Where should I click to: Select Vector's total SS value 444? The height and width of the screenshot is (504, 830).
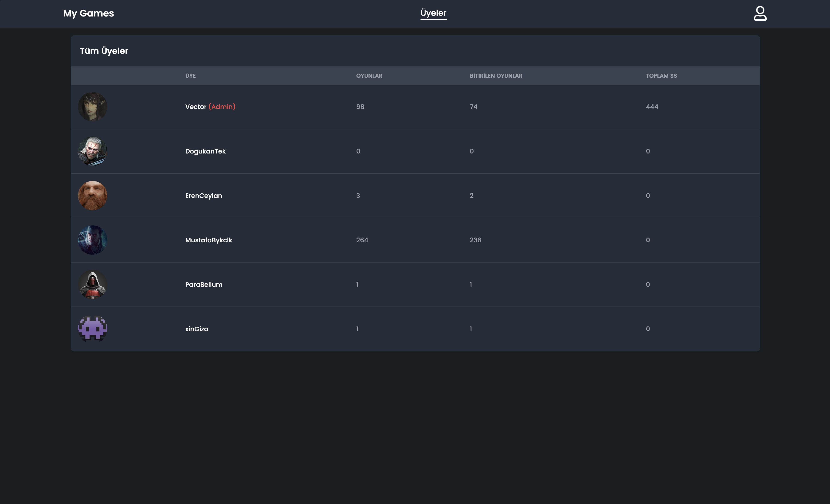(x=652, y=107)
